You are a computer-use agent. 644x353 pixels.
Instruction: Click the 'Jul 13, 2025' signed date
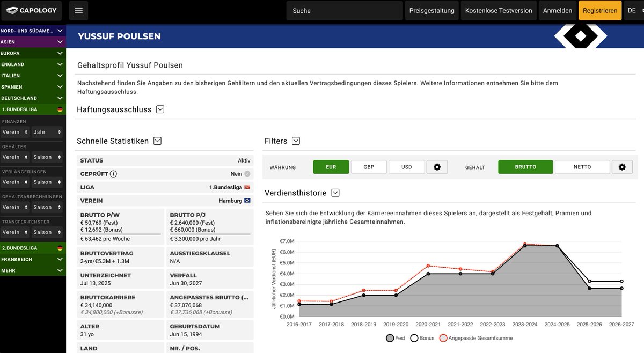click(97, 283)
